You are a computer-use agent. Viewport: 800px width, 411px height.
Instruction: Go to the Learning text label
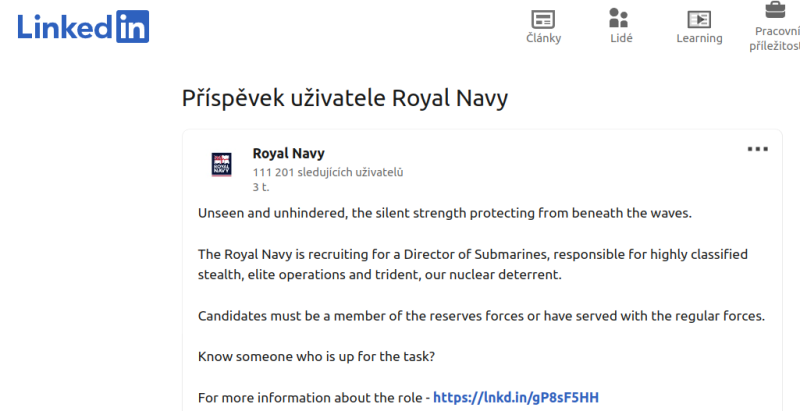(699, 39)
